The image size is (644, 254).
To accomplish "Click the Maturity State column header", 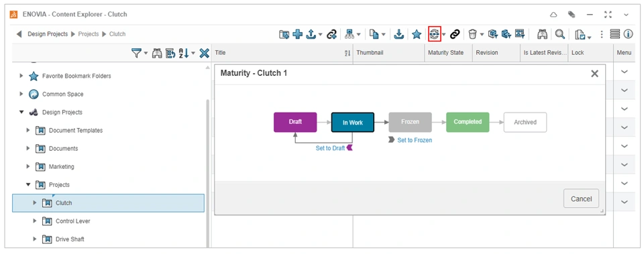I will (x=445, y=52).
